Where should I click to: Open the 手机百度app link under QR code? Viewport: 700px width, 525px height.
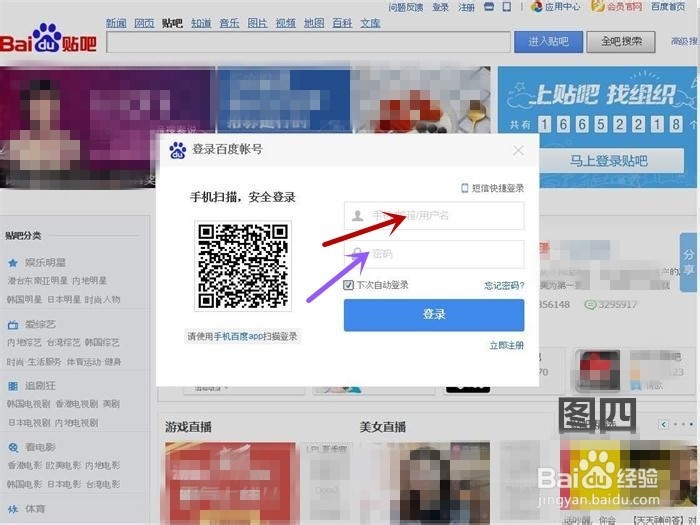[x=237, y=336]
